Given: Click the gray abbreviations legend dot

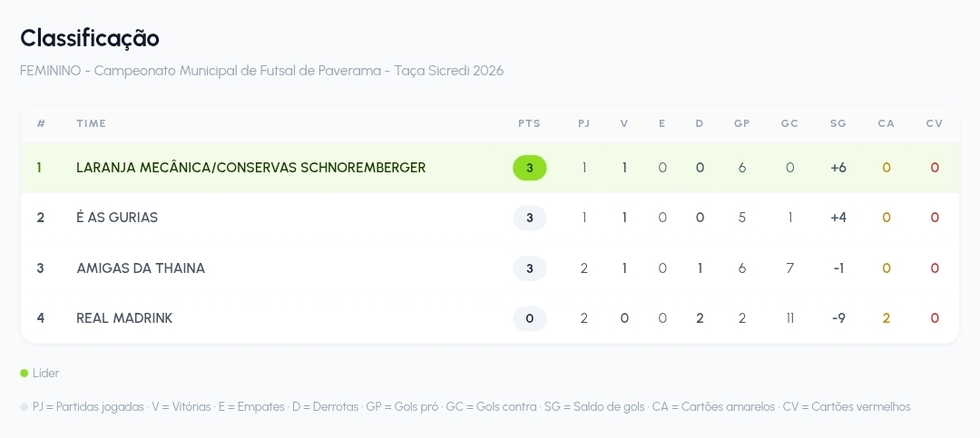Looking at the screenshot, I should click(x=24, y=407).
